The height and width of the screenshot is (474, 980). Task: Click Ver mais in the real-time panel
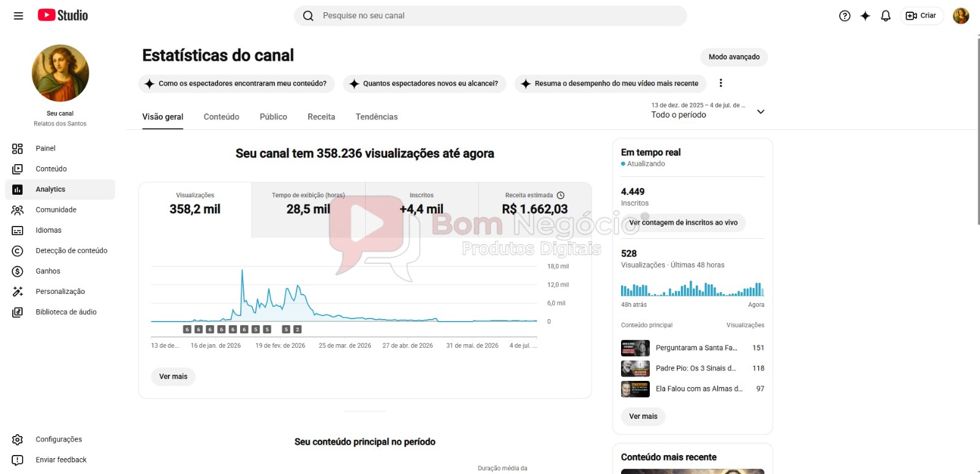click(643, 416)
